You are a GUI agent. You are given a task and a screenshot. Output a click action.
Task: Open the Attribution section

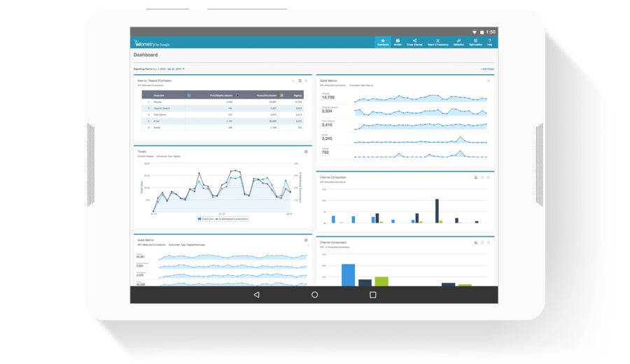458,42
